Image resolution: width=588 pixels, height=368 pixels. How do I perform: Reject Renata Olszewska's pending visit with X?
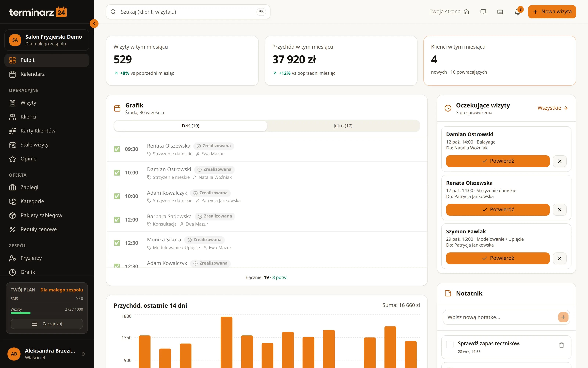[x=560, y=210]
